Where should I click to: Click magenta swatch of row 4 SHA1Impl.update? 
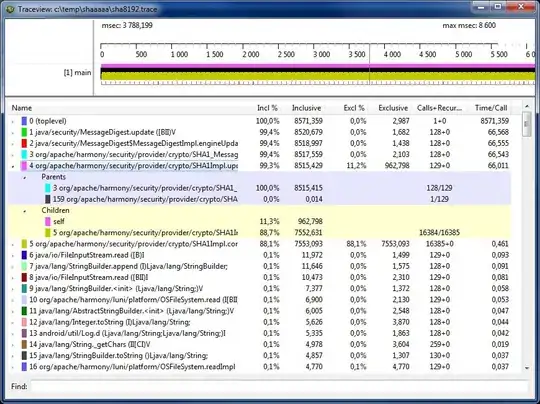(24, 166)
